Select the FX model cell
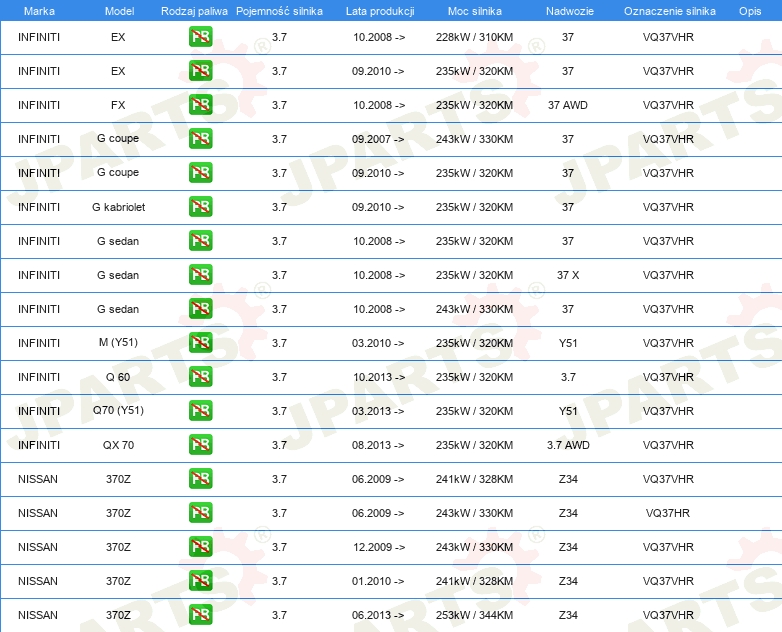Viewport: 782px width, 632px height. (118, 105)
